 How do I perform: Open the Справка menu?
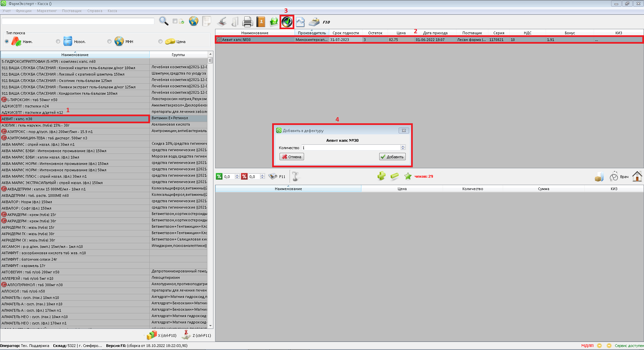coord(95,11)
